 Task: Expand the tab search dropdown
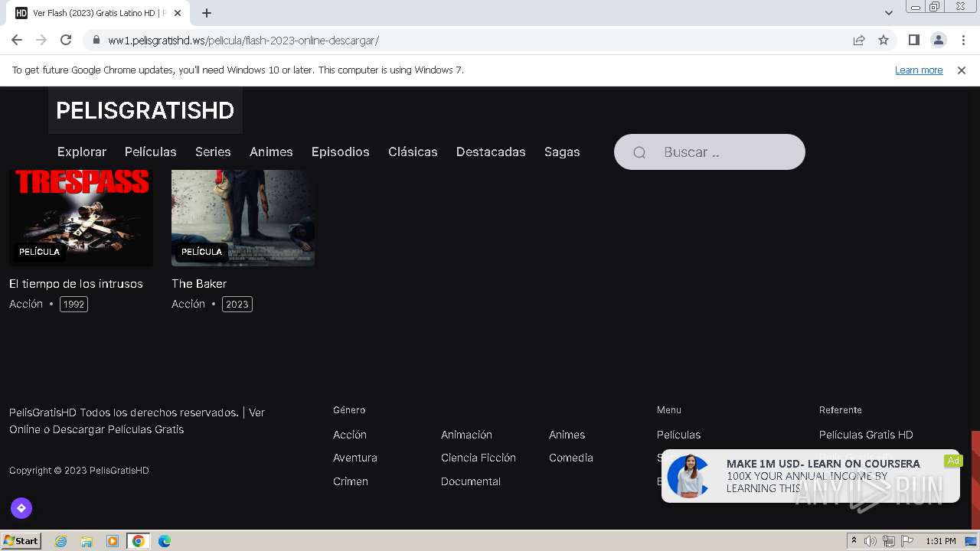(x=889, y=13)
